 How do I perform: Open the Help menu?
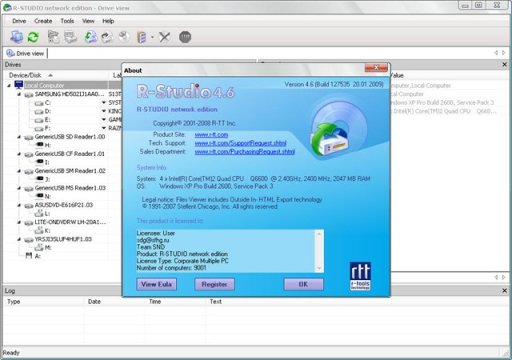pos(108,21)
